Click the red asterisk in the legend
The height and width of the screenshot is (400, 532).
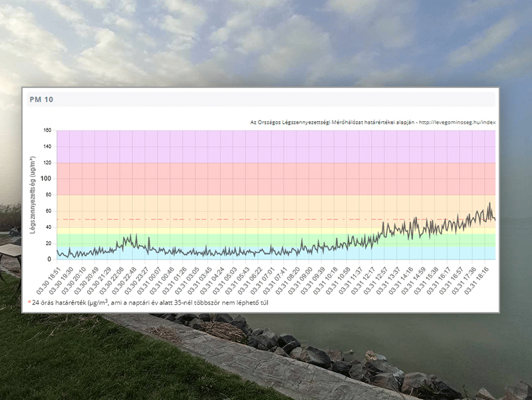click(29, 301)
